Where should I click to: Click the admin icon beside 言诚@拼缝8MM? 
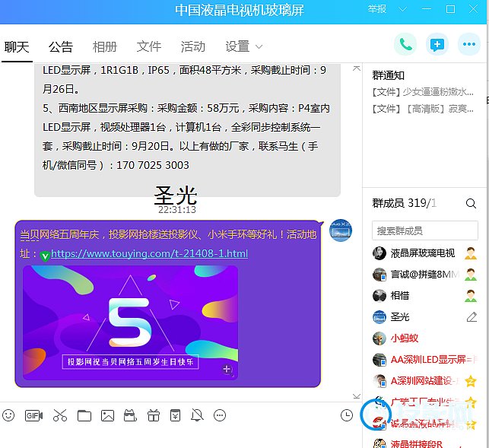(470, 275)
